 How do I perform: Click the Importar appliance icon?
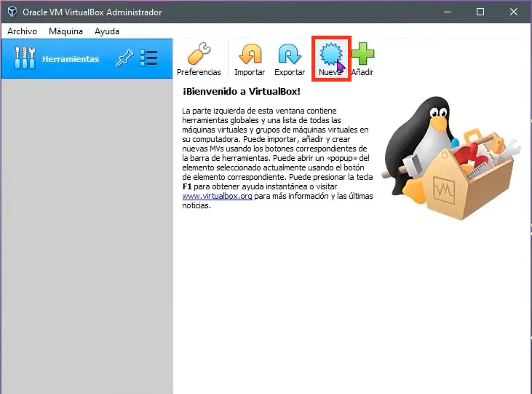[x=250, y=54]
